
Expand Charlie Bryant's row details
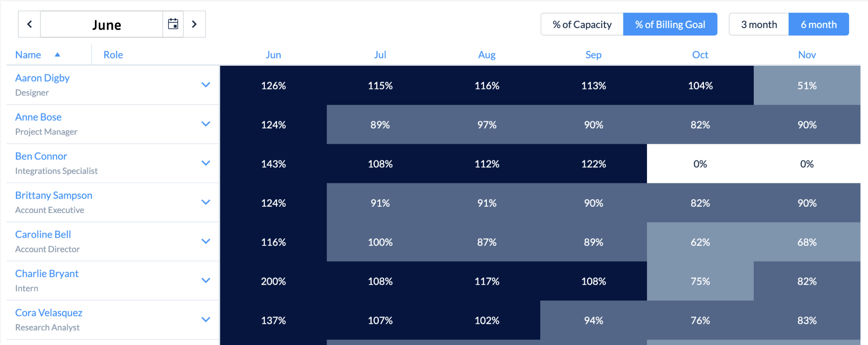click(x=206, y=280)
